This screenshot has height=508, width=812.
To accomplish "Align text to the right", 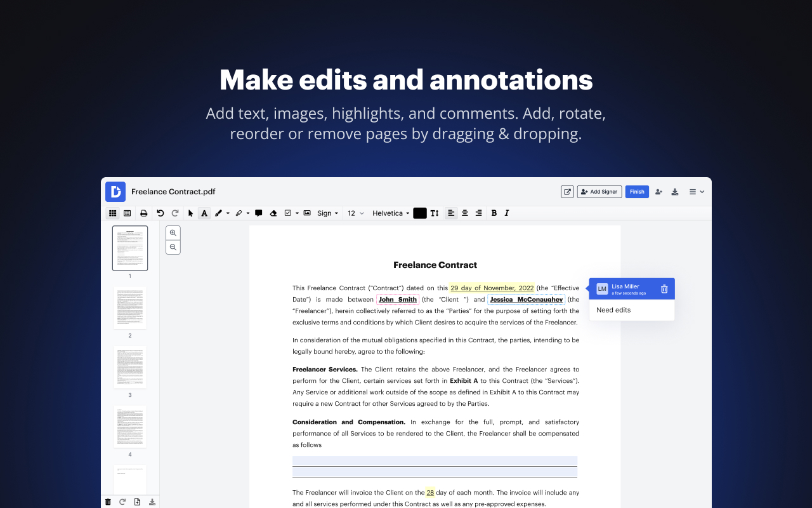I will [479, 213].
